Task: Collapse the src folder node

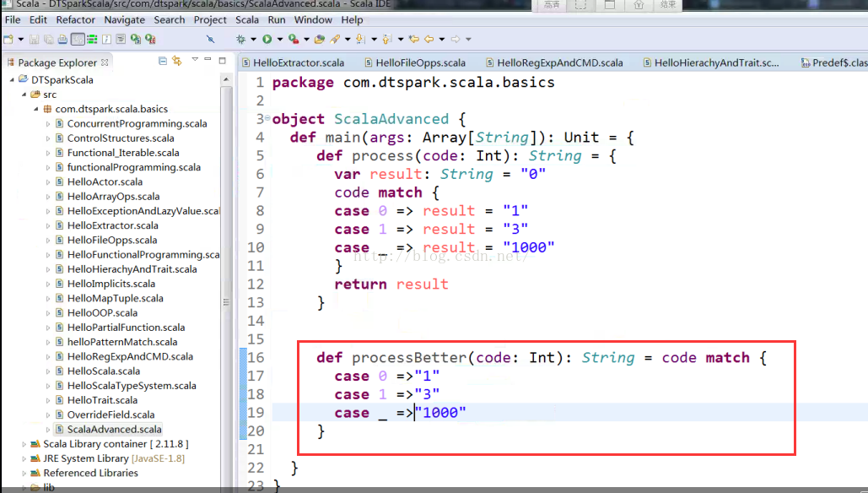Action: 24,95
